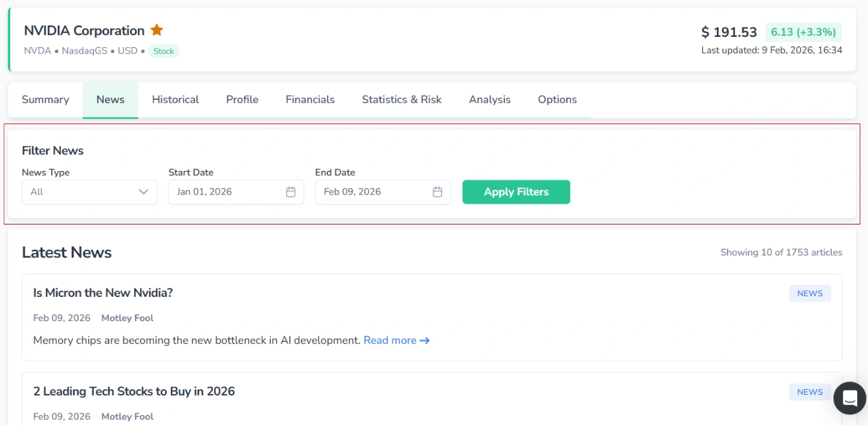Open the chat support bubble icon
This screenshot has height=426, width=868.
[850, 398]
